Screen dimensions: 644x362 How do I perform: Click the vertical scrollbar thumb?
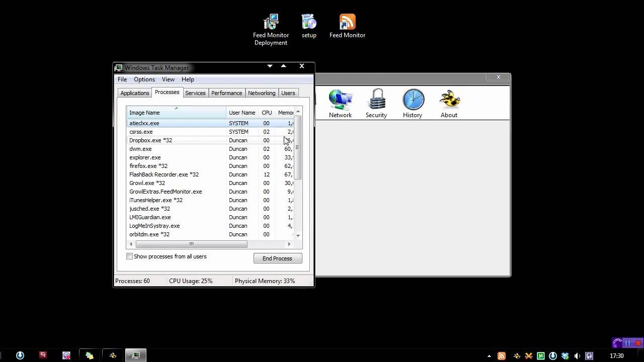298,148
